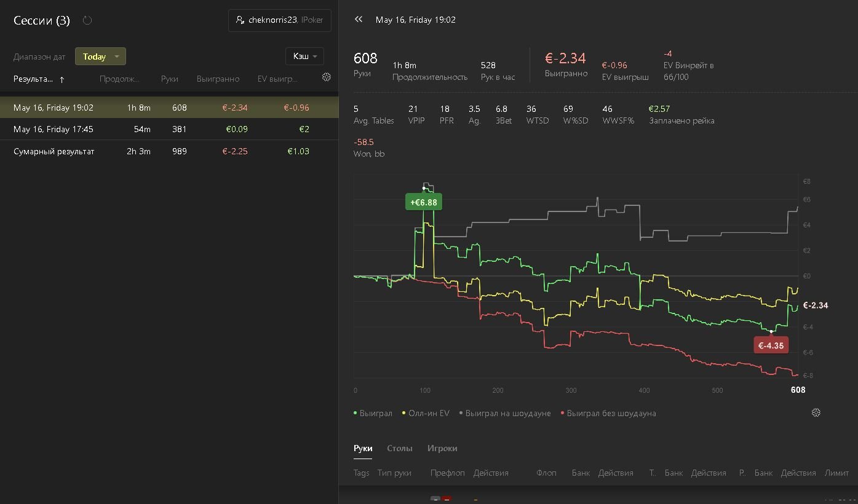858x504 pixels.
Task: Click the 1h 8m Продолжительность stat
Action: tap(404, 65)
